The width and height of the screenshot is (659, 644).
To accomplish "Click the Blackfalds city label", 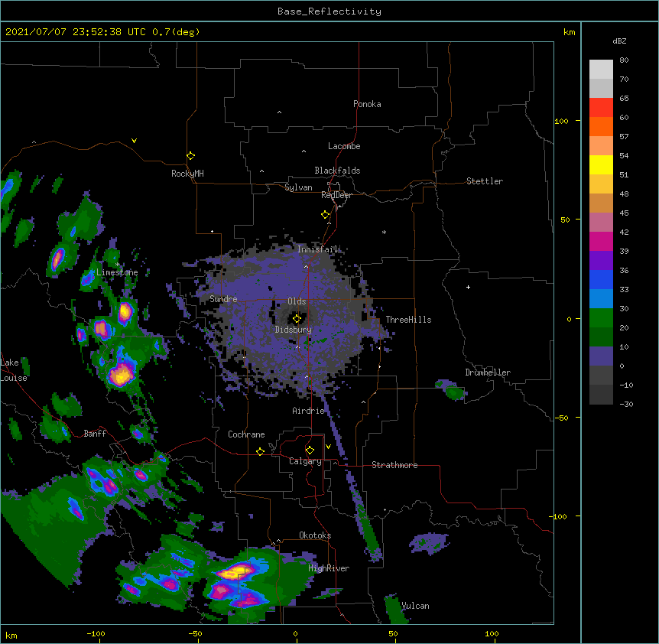I will [337, 171].
